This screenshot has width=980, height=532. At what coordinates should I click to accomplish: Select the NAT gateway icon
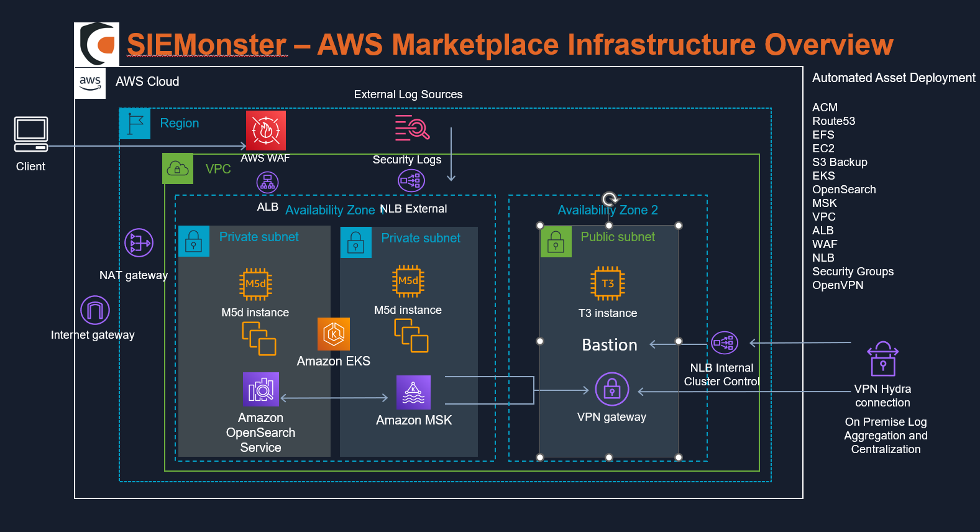[x=139, y=243]
